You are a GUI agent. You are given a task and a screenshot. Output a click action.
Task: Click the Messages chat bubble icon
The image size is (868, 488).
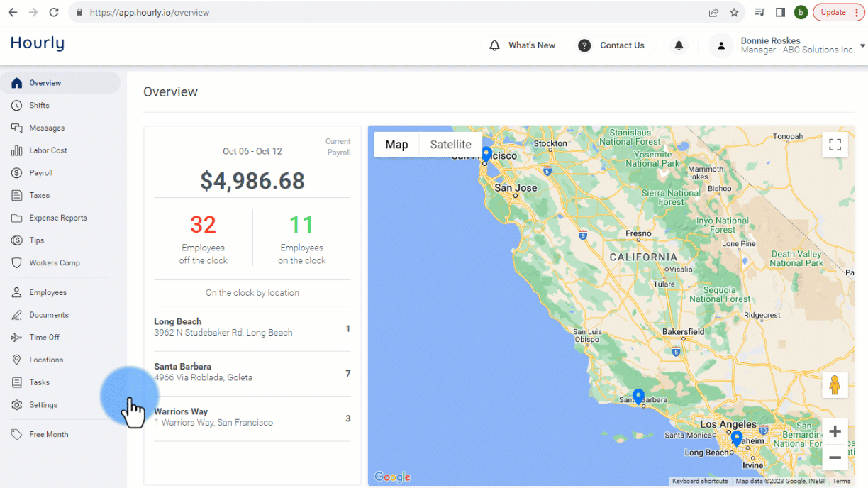click(x=17, y=128)
